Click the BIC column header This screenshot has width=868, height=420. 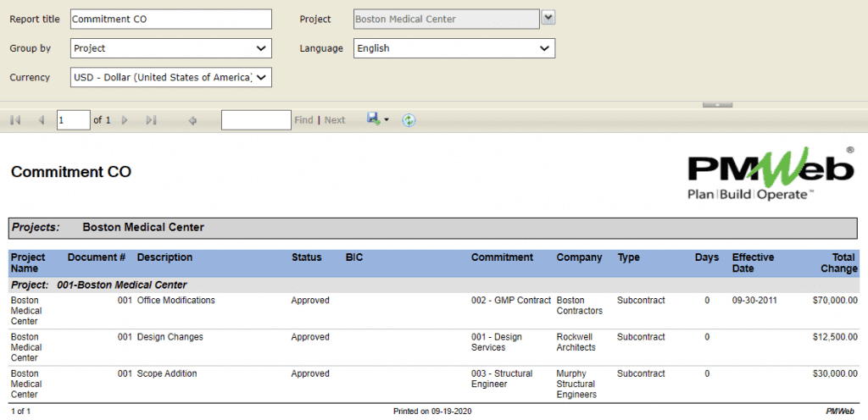coord(353,257)
